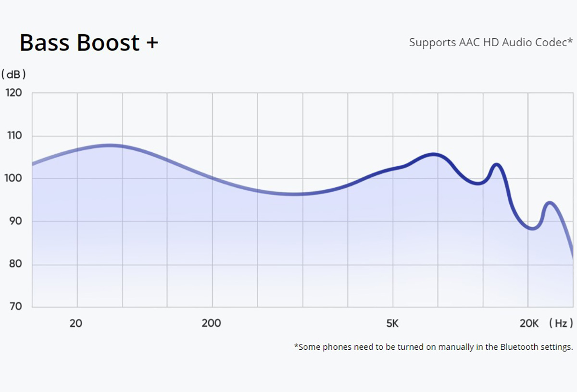Click the 200 Hz frequency label

click(x=212, y=323)
